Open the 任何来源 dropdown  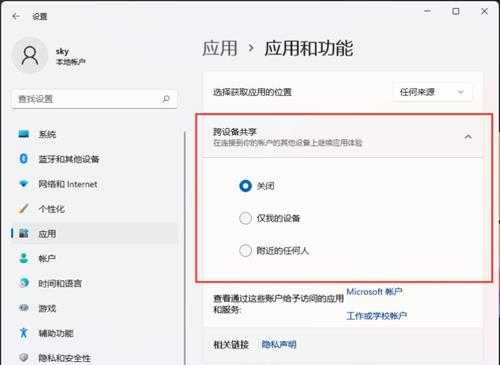click(432, 92)
